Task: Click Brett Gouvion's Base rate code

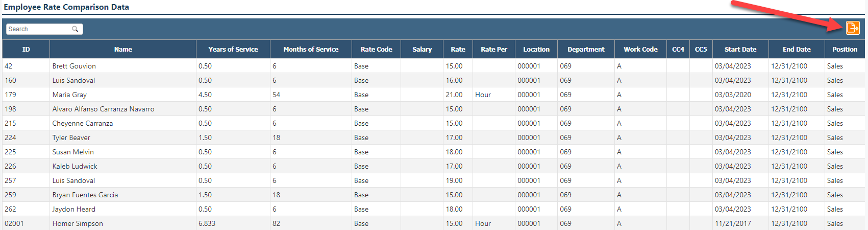Action: [x=361, y=66]
